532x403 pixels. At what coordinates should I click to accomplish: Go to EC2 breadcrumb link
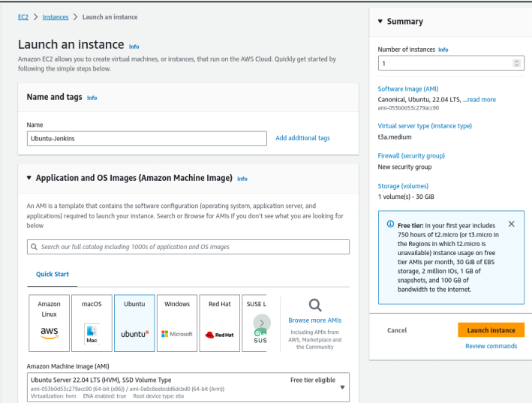[23, 17]
